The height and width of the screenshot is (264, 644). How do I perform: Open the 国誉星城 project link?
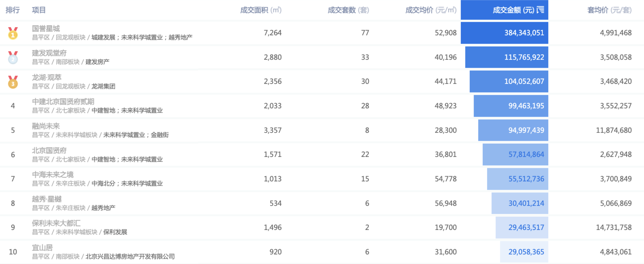point(46,29)
